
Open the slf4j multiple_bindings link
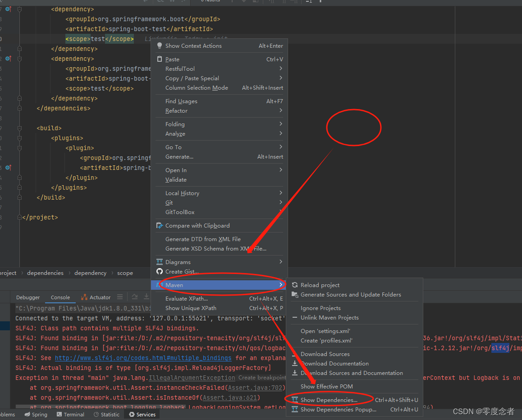[143, 358]
